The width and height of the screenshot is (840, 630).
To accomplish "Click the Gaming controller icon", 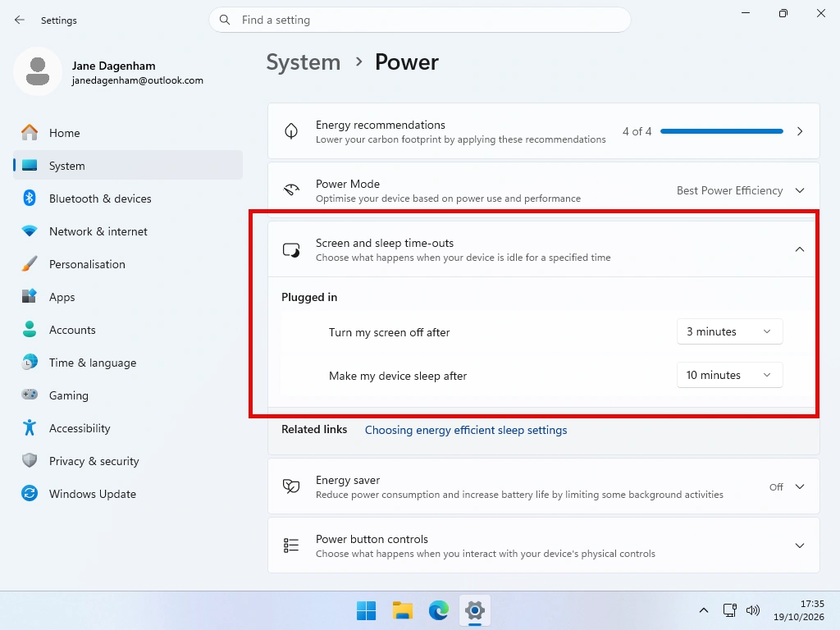I will (30, 395).
